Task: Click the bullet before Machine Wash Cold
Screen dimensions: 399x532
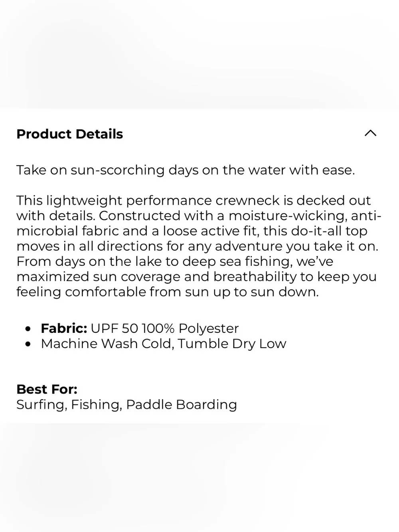Action: pos(28,344)
